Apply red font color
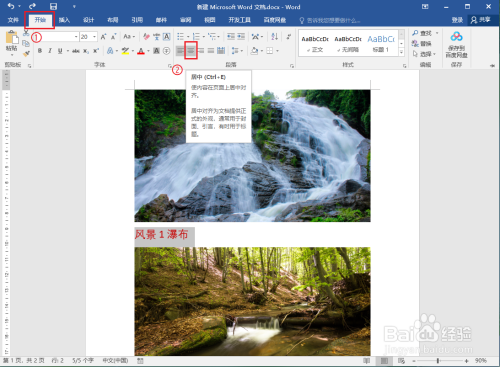Viewport: 500px width, 367px height. pos(141,51)
